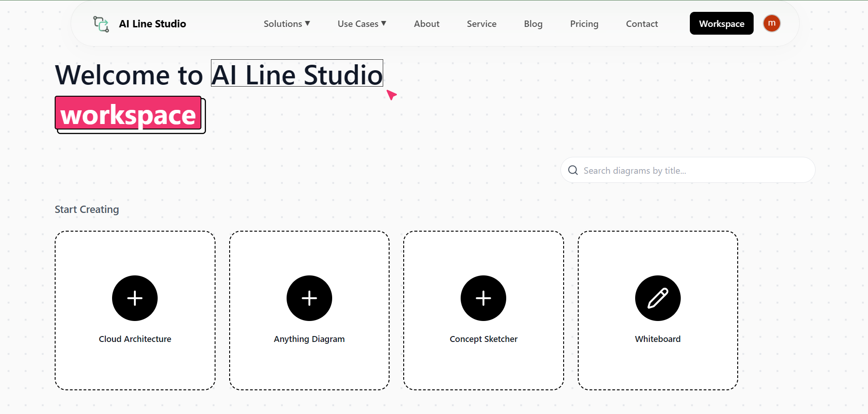Viewport: 868px width, 414px height.
Task: Go to the Service page
Action: (481, 23)
